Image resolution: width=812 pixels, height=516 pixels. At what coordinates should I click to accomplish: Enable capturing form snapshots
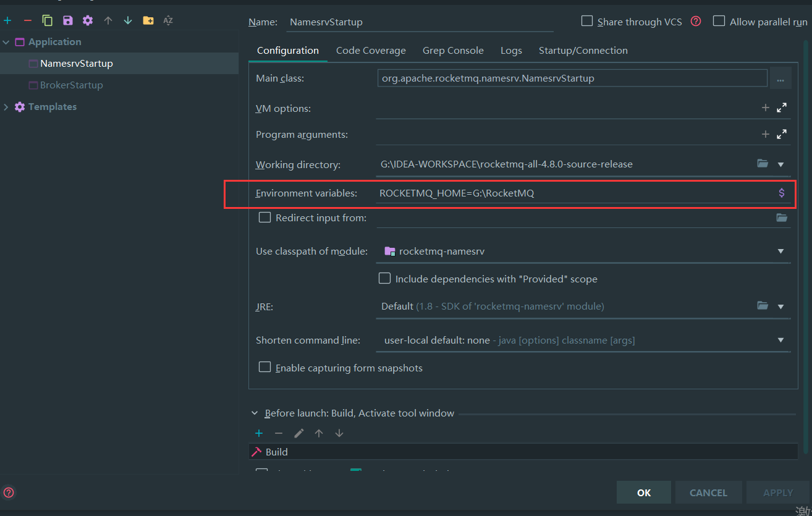coord(264,367)
